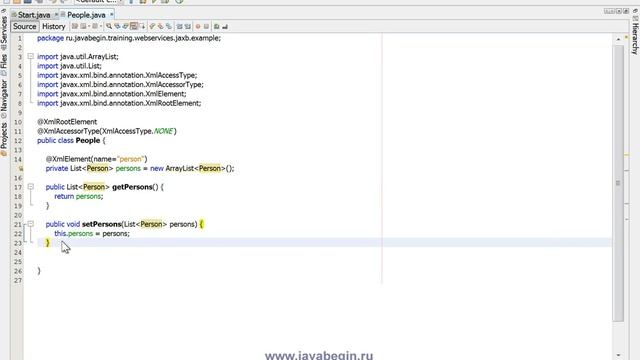Click highlighted opening brace on line 21
The width and height of the screenshot is (640, 360).
point(201,224)
